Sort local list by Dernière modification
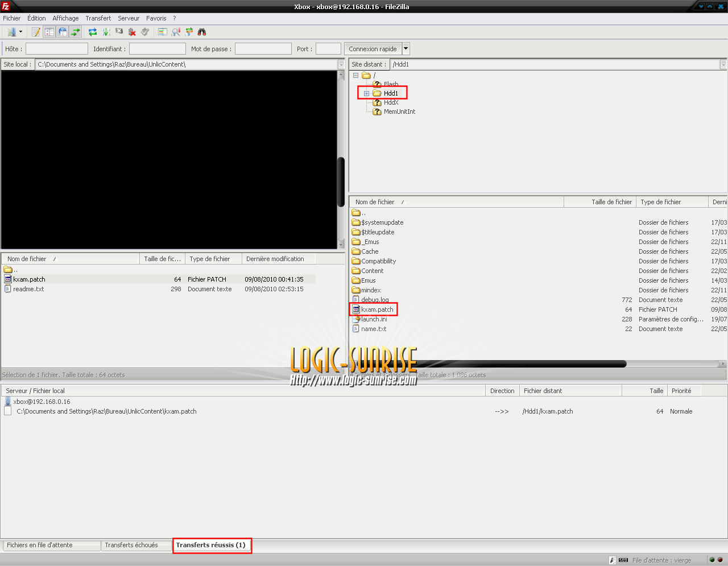The height and width of the screenshot is (566, 728). pyautogui.click(x=279, y=259)
